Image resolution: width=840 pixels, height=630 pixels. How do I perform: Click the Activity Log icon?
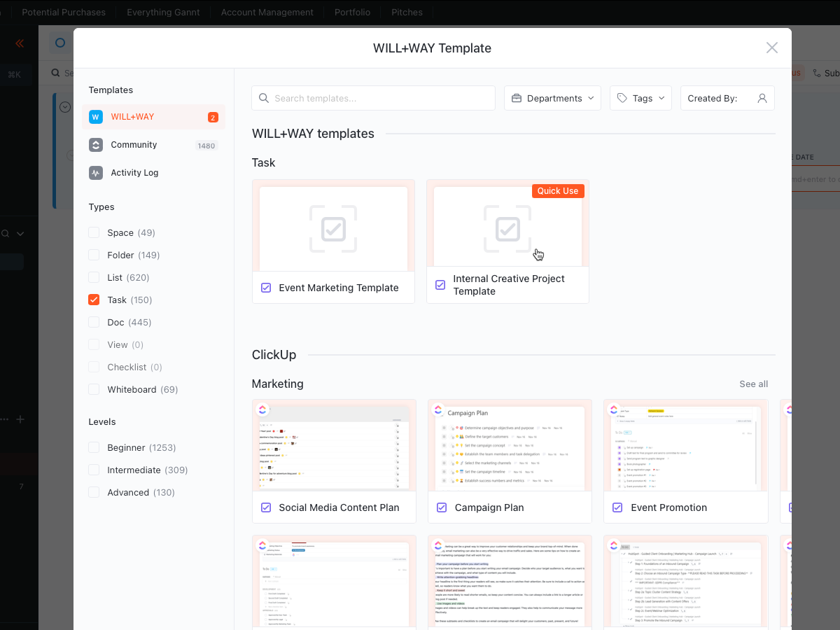tap(96, 173)
